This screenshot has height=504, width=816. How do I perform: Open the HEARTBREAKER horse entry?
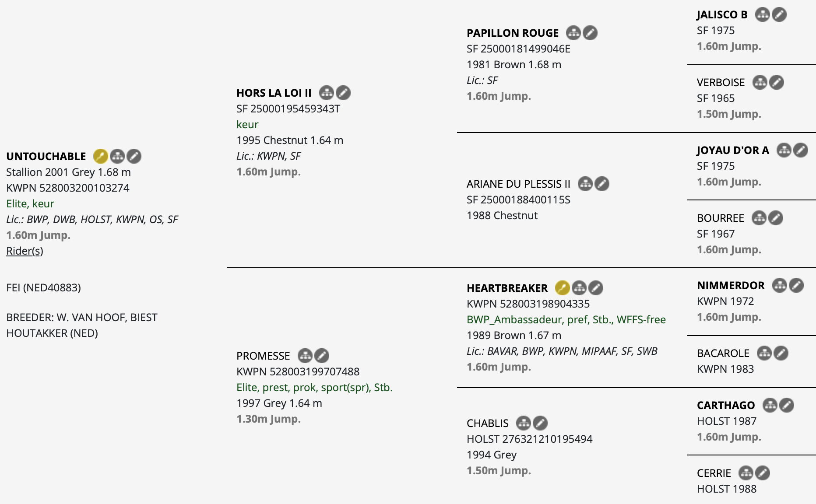(x=507, y=288)
